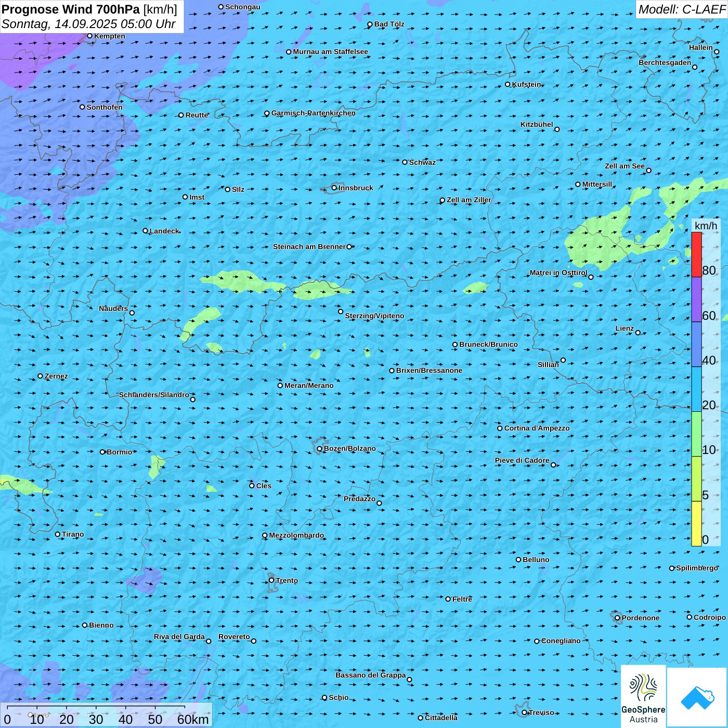This screenshot has width=728, height=728.
Task: Click the 'Bruneck/Brunico' label
Action: pyautogui.click(x=488, y=344)
